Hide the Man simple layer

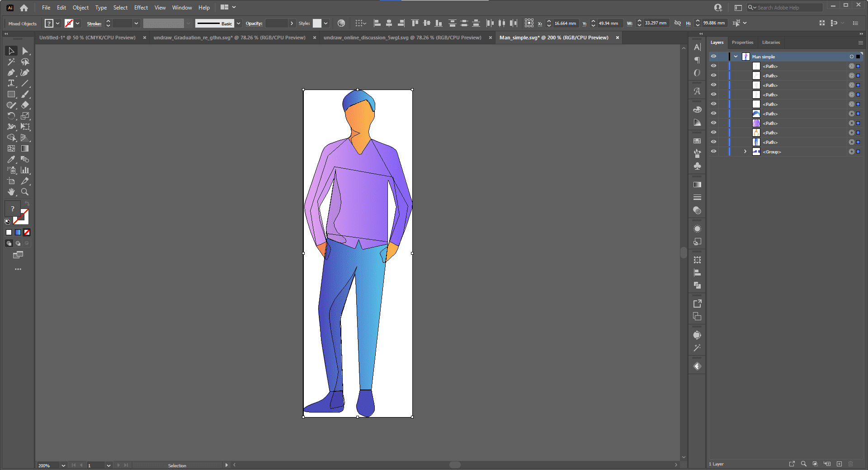713,57
